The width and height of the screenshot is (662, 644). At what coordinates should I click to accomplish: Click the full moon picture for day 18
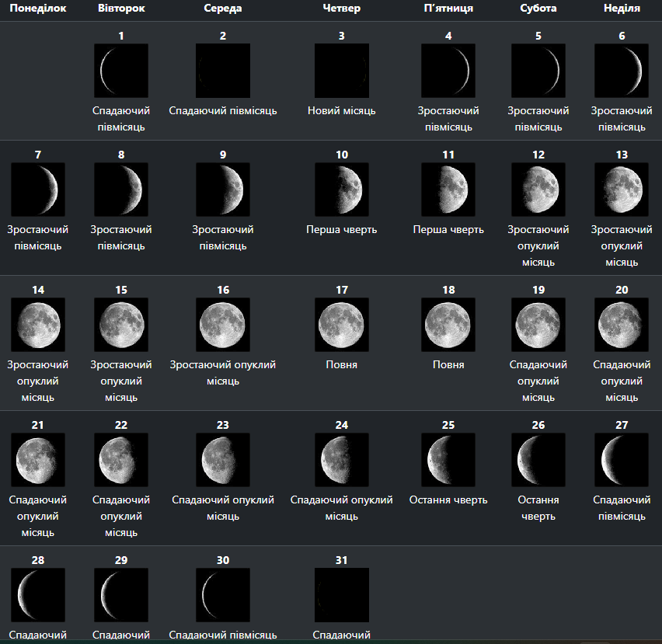448,325
